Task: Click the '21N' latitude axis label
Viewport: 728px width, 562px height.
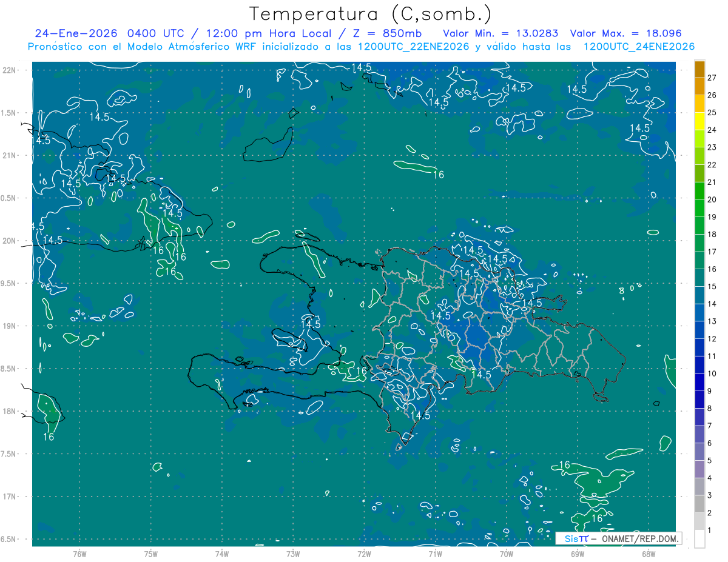Action: [9, 155]
